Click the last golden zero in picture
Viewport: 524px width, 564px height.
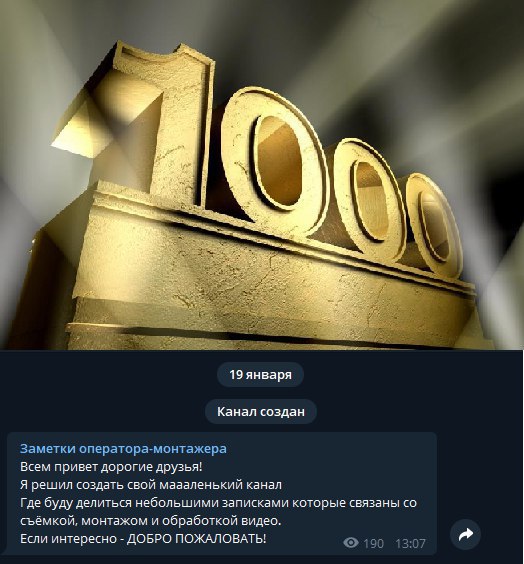433,225
